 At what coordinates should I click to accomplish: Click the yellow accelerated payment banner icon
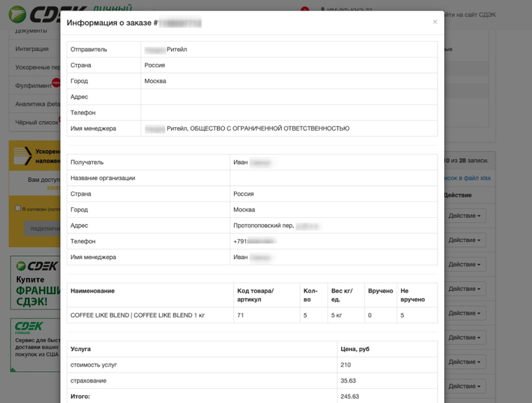pyautogui.click(x=23, y=156)
